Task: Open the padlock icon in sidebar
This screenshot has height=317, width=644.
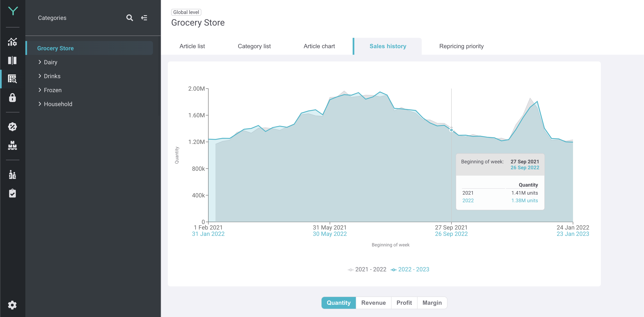Action: [12, 97]
